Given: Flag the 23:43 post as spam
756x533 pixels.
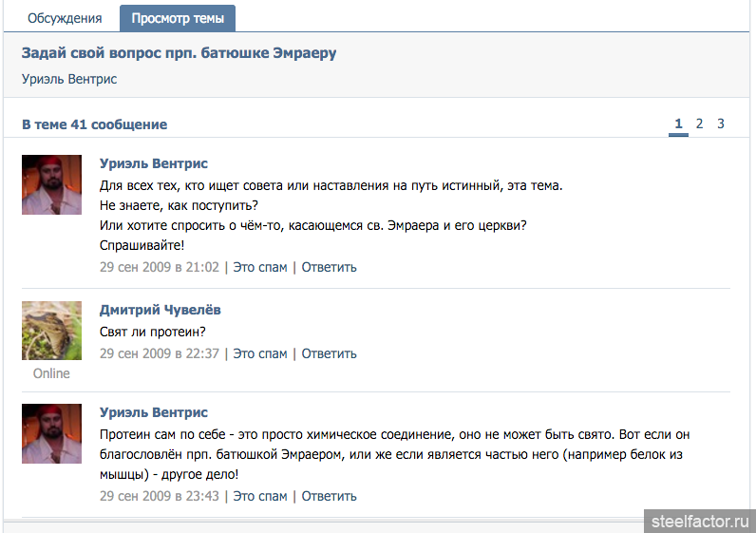Looking at the screenshot, I should pyautogui.click(x=260, y=496).
